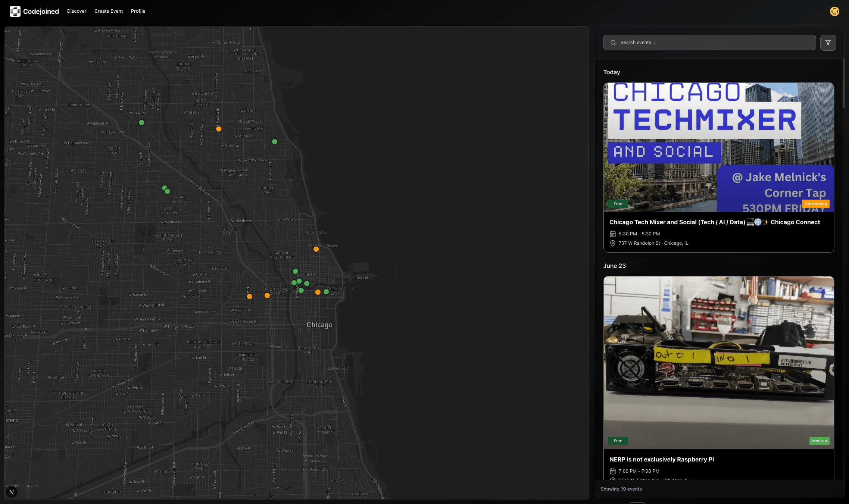Screen dimensions: 849x504
Task: Click the Meetup badge on the NERP card
Action: [819, 441]
